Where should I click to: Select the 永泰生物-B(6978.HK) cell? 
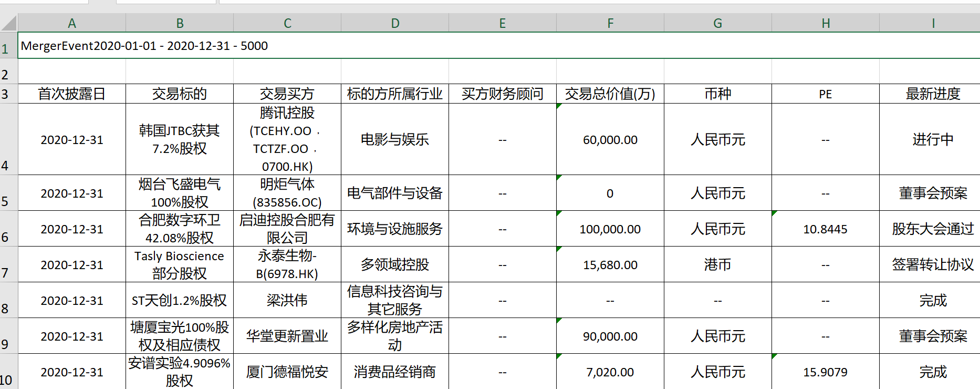tap(287, 264)
